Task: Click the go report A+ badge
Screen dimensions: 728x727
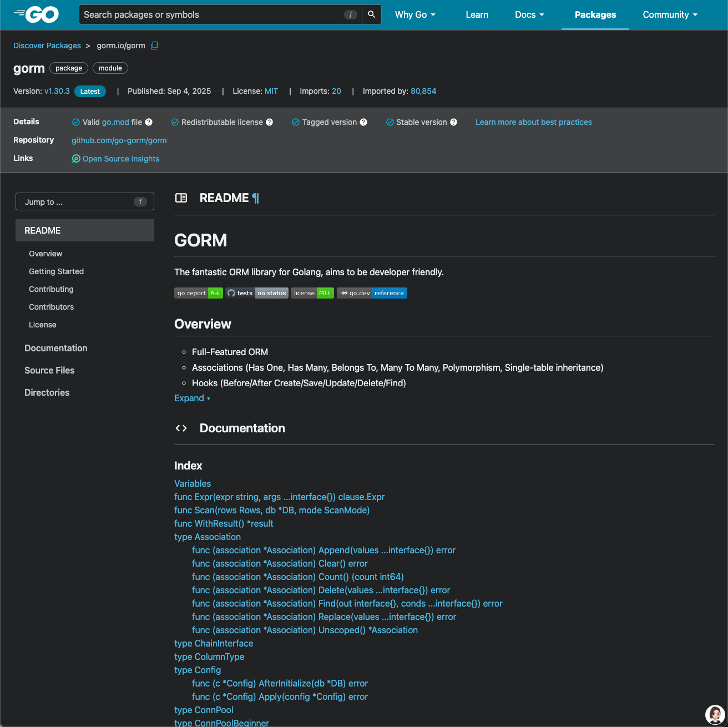Action: pos(199,293)
